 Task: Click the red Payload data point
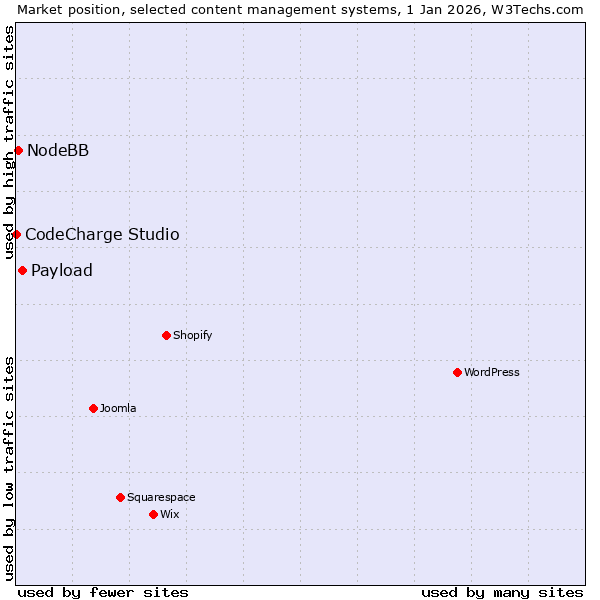[x=23, y=271]
